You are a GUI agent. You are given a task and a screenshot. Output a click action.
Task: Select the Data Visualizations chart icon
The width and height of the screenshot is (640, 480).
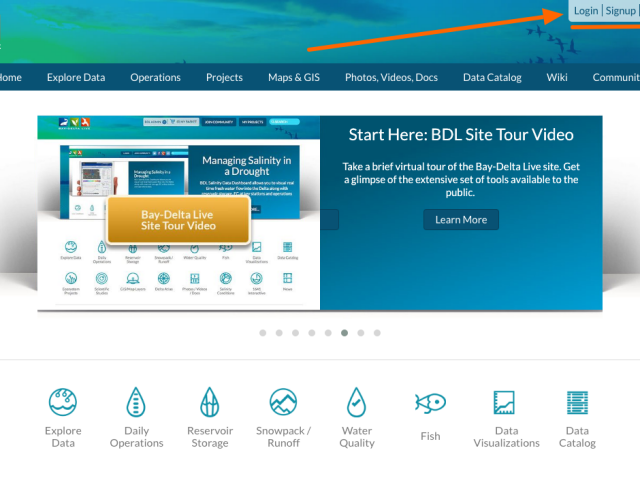point(506,403)
